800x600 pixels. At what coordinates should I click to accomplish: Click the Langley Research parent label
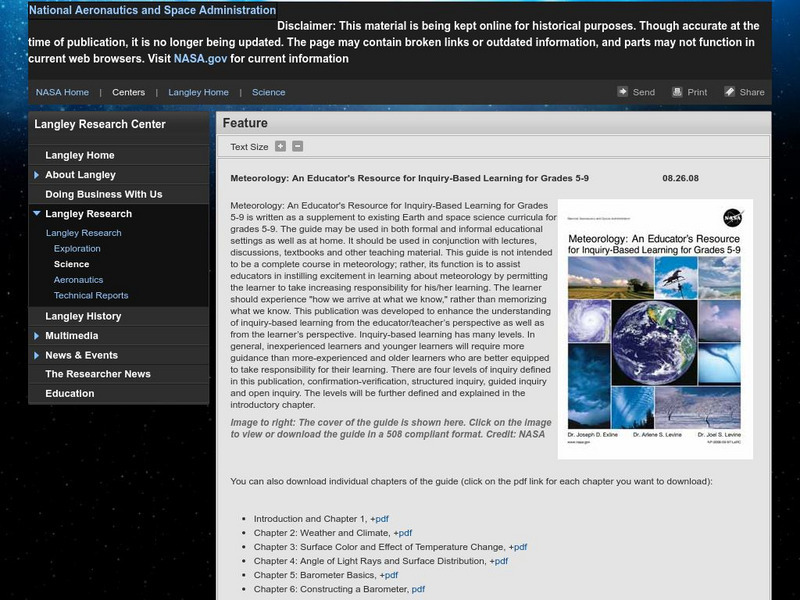[89, 214]
